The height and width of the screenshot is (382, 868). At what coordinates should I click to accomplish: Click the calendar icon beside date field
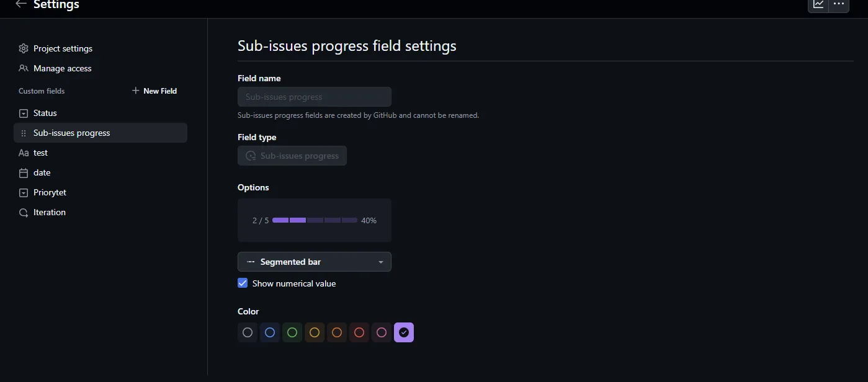click(24, 172)
